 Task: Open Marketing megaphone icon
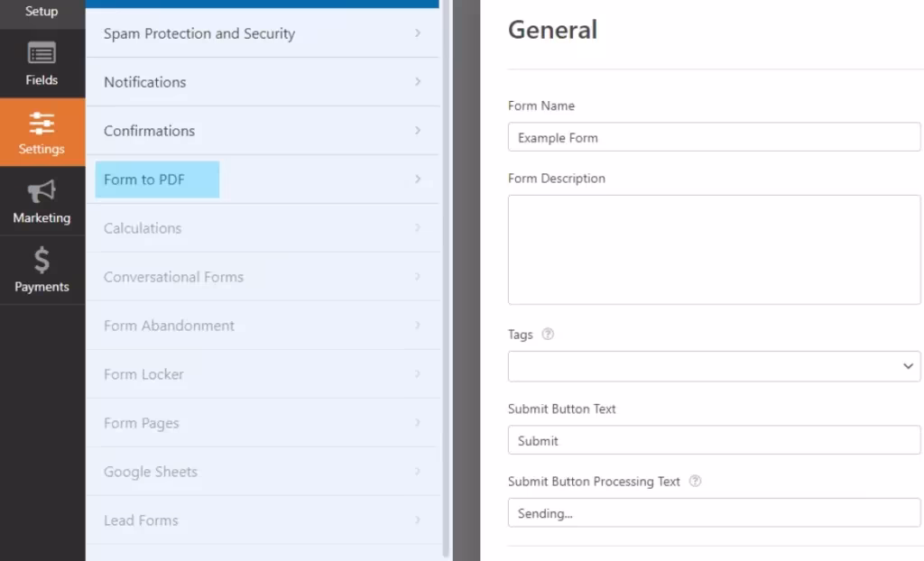[42, 191]
